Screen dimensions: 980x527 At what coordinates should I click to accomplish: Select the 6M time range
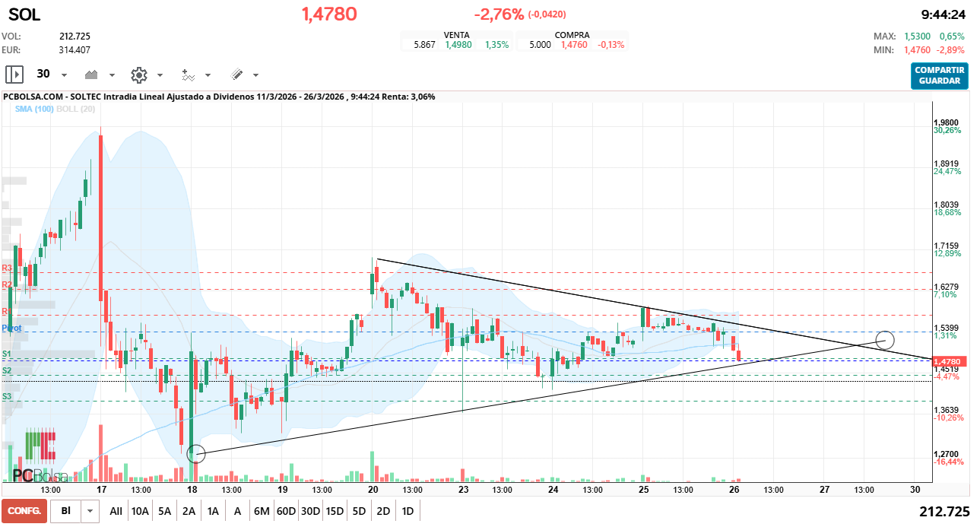tap(262, 512)
